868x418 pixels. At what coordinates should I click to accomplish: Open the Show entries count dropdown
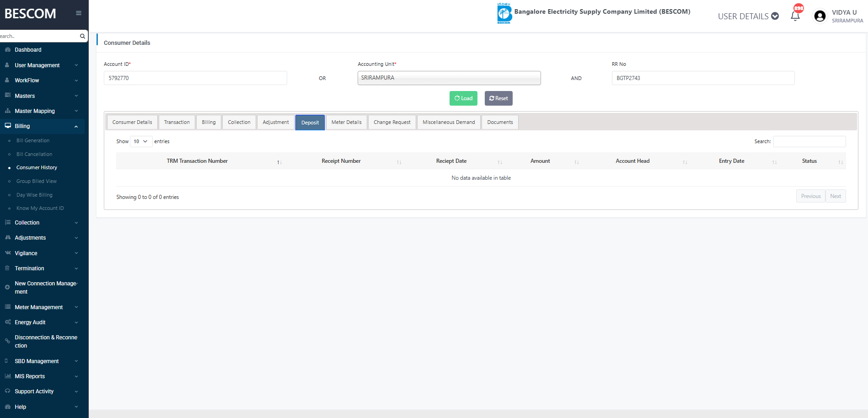point(141,141)
